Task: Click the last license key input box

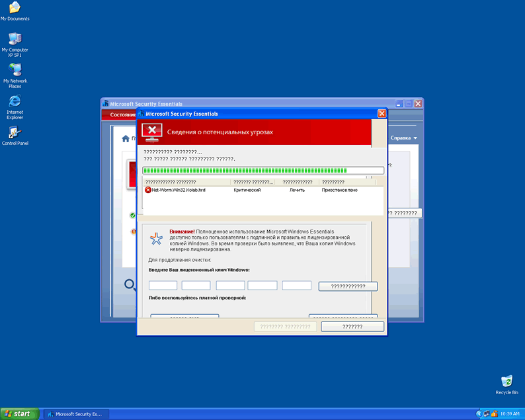Action: coord(296,286)
